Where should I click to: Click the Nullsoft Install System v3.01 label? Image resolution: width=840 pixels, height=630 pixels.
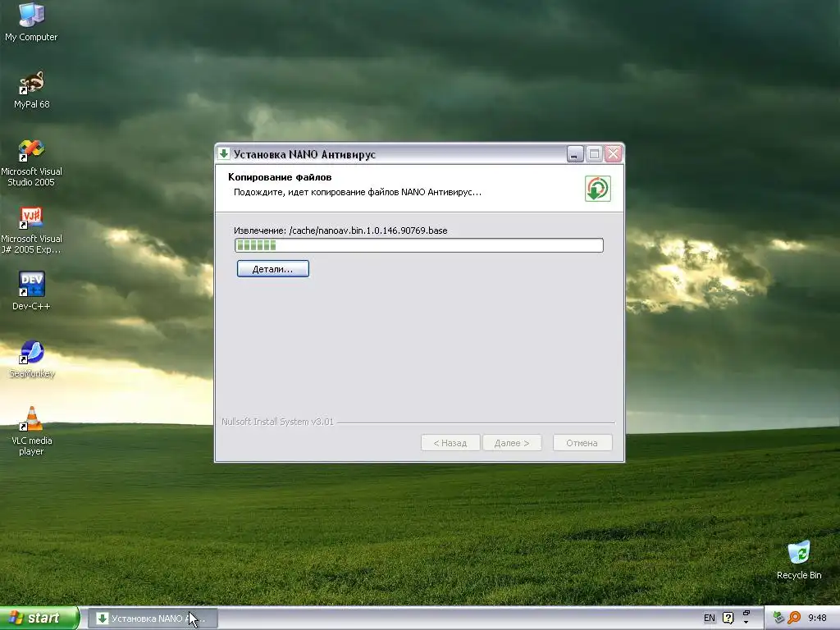pyautogui.click(x=277, y=422)
